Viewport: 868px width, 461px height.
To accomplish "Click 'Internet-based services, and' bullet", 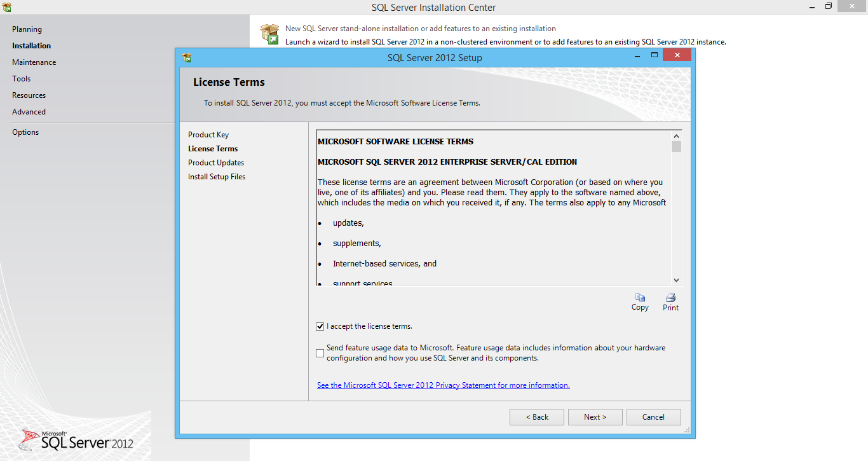I will point(384,264).
